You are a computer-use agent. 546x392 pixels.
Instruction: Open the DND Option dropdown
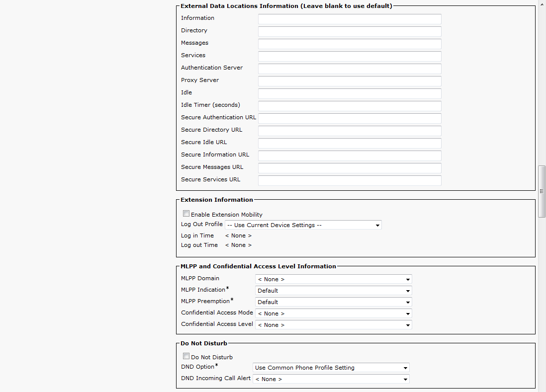click(x=331, y=368)
